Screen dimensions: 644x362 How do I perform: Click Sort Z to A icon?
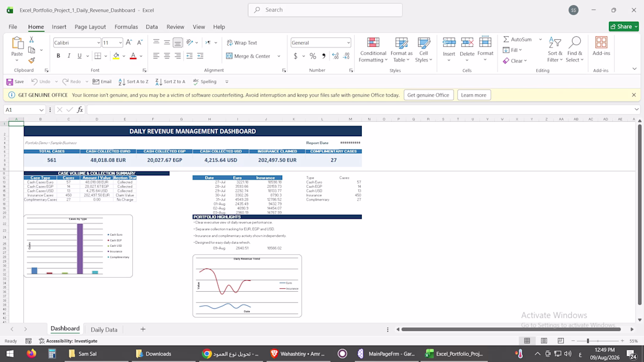[x=159, y=82]
